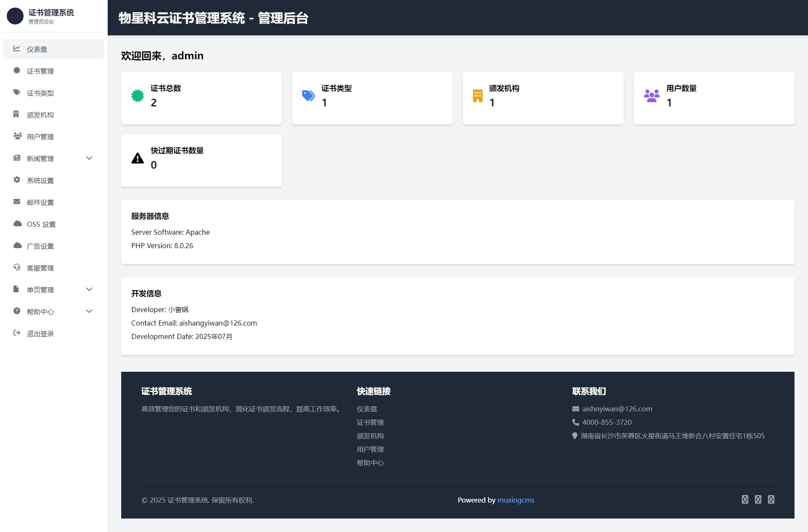Viewport: 808px width, 532px height.
Task: Click the Development Date: 2025年07月 line
Action: pyautogui.click(x=182, y=336)
